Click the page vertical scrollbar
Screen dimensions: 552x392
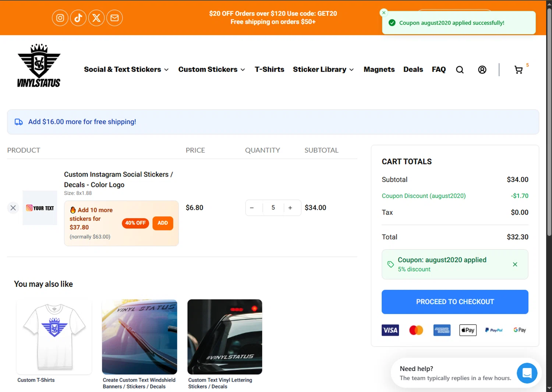549,121
